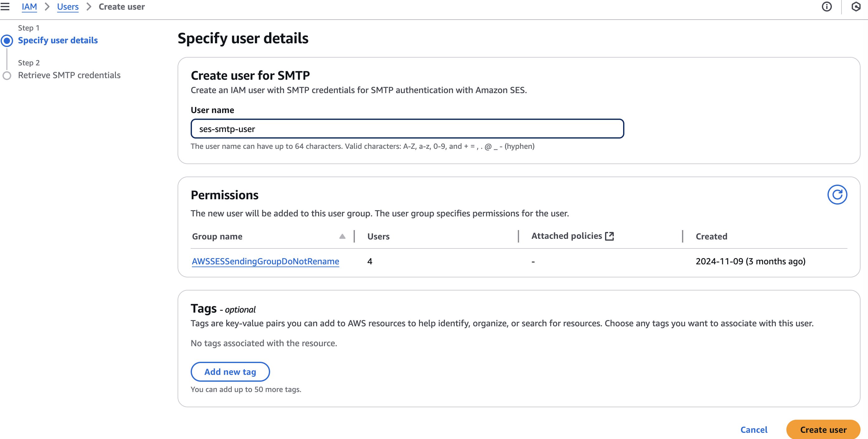Click the Created column header
Image resolution: width=868 pixels, height=439 pixels.
point(711,236)
